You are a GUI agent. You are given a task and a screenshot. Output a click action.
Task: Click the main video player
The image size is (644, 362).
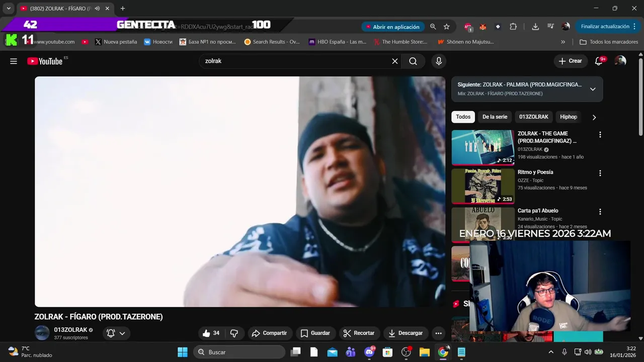point(240,192)
